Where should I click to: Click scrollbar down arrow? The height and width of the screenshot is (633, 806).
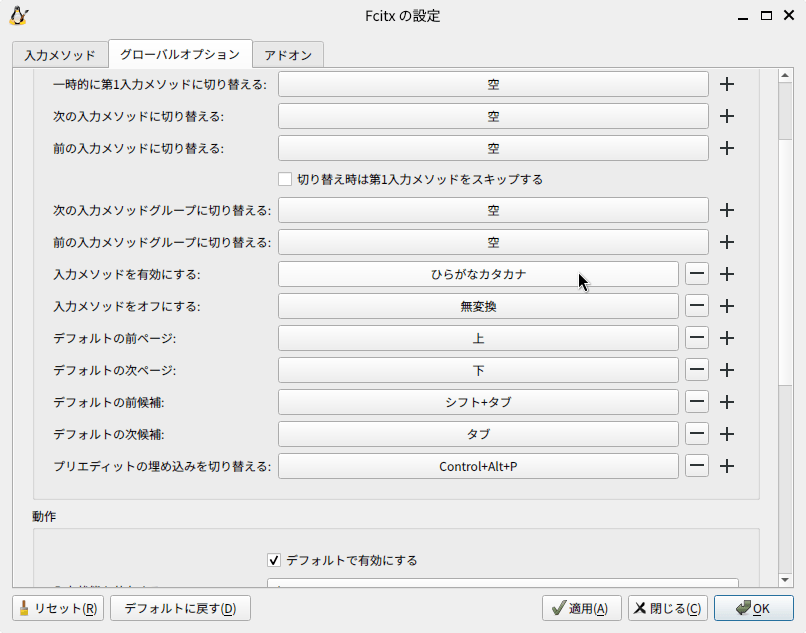point(785,580)
